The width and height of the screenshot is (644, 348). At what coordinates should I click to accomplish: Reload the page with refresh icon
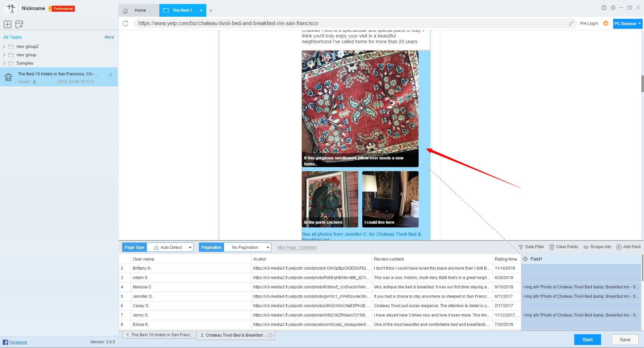click(125, 23)
